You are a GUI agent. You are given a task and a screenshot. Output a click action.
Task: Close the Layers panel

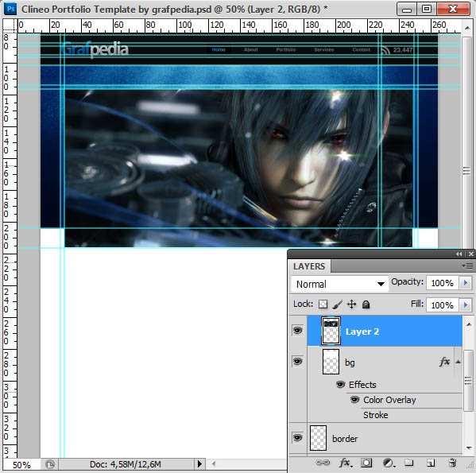(x=471, y=254)
